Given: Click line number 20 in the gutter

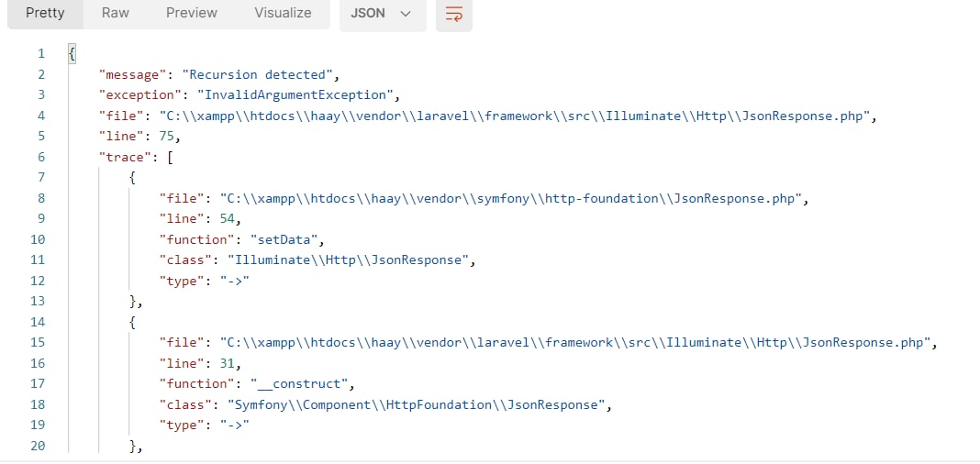Looking at the screenshot, I should click(38, 446).
